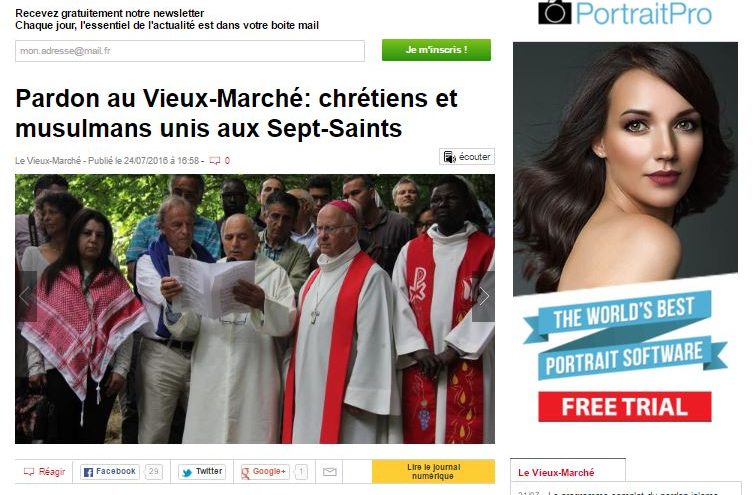Screen dimensions: 754x495
Task: Click the FREE TRIAL red ad button
Action: [x=624, y=407]
